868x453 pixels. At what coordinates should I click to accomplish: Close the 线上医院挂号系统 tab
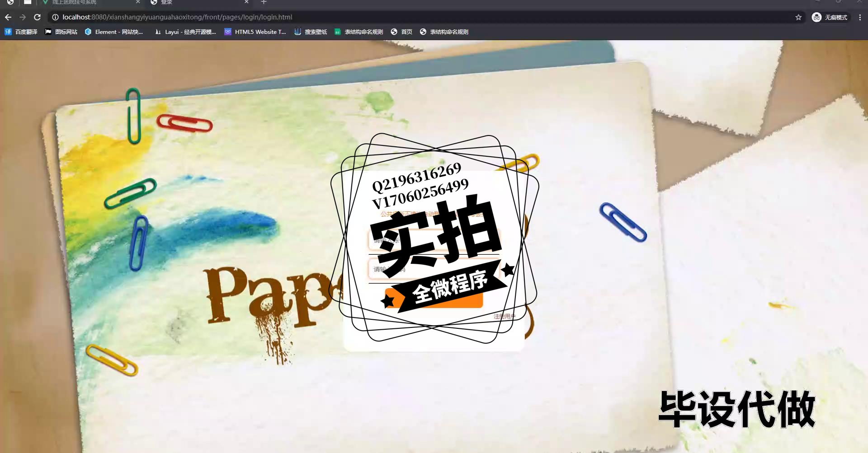(x=138, y=2)
